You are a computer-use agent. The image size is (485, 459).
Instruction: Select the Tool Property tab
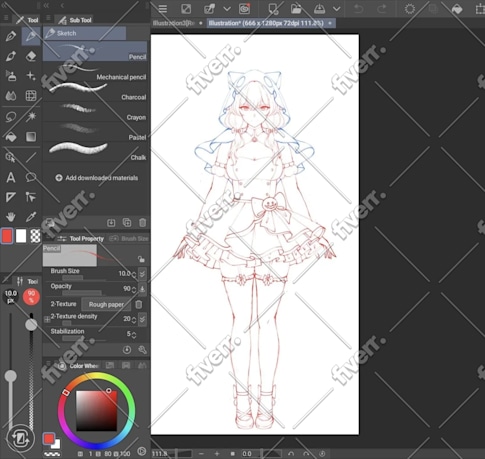80,238
